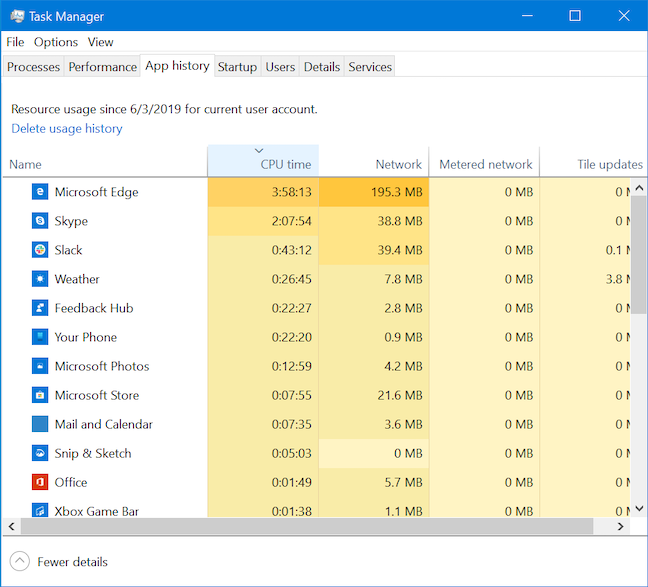The width and height of the screenshot is (648, 587).
Task: Click the Your Phone app icon
Action: click(40, 337)
